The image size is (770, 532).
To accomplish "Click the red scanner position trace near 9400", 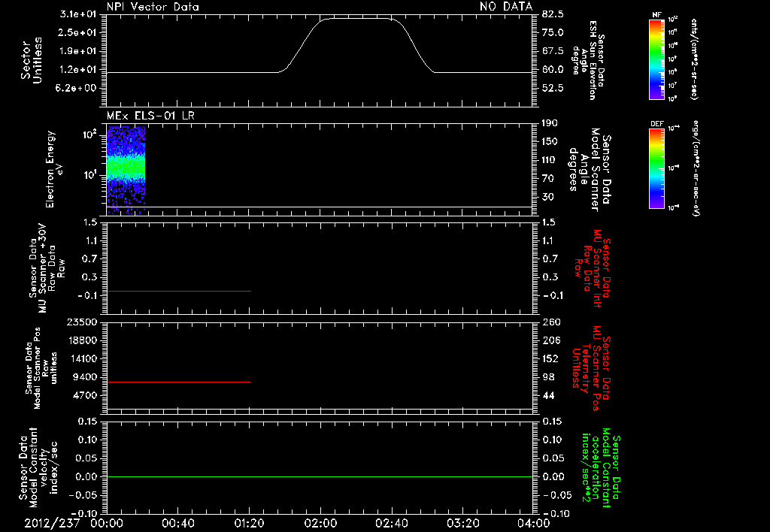I will (x=179, y=382).
